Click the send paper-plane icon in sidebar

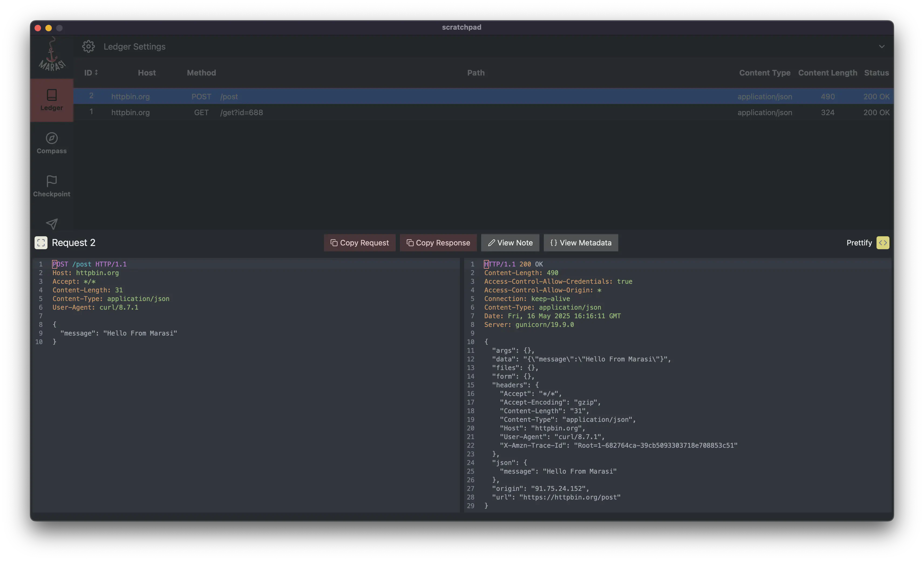point(52,224)
